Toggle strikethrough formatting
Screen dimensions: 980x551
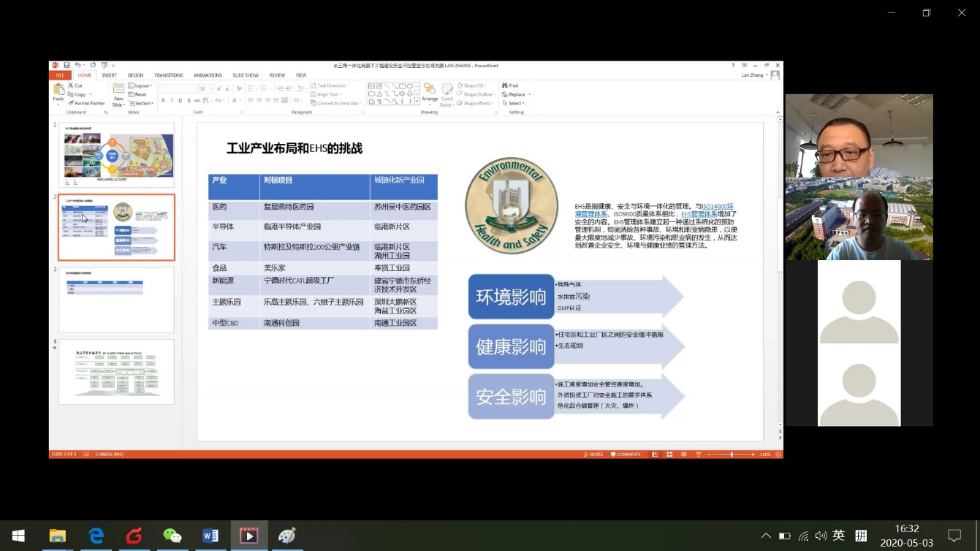point(189,100)
